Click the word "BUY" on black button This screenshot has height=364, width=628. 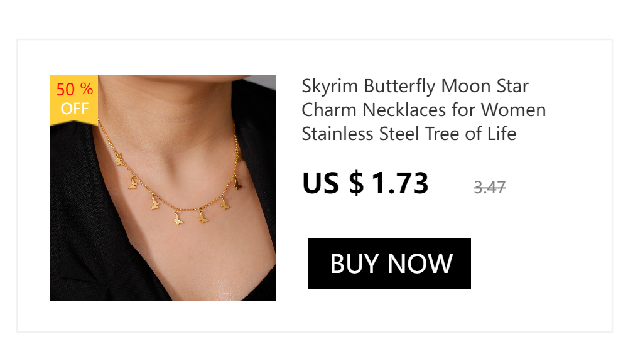(354, 264)
